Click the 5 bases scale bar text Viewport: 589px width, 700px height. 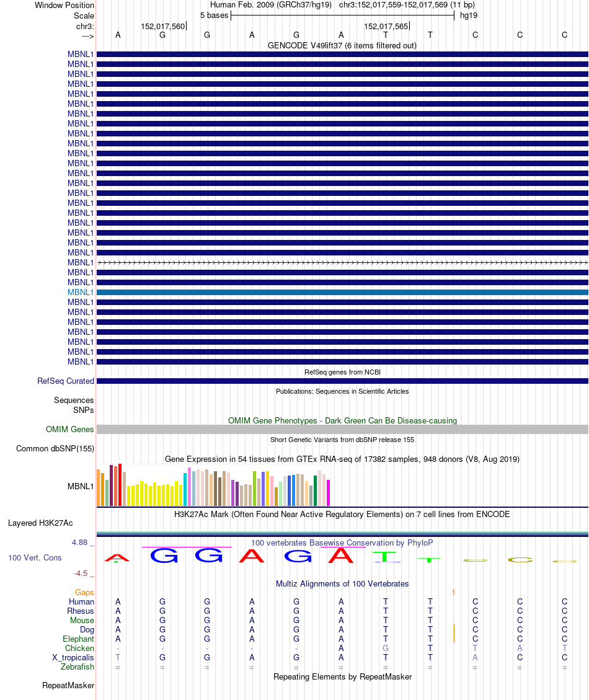[x=215, y=15]
